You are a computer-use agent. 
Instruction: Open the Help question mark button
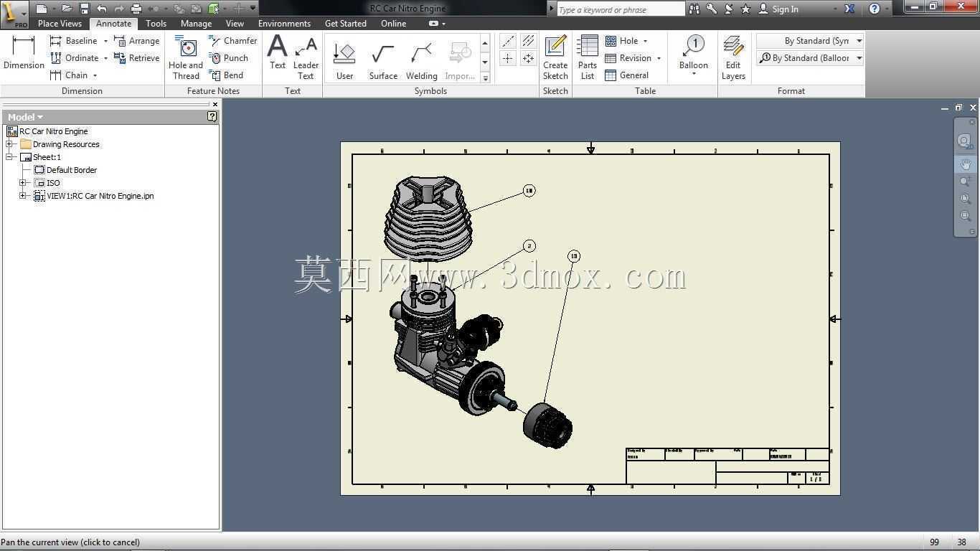[875, 9]
